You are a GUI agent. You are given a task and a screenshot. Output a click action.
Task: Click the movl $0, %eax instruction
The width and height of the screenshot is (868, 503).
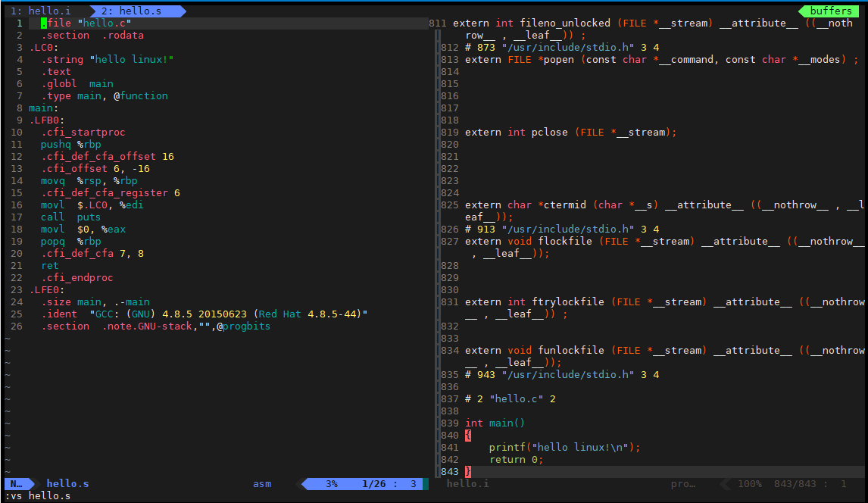coord(83,230)
